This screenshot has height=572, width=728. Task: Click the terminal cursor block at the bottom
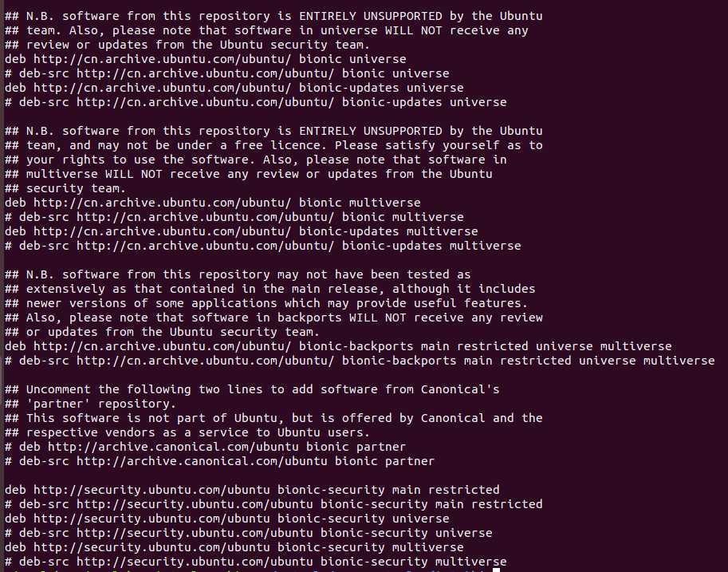tap(496, 570)
